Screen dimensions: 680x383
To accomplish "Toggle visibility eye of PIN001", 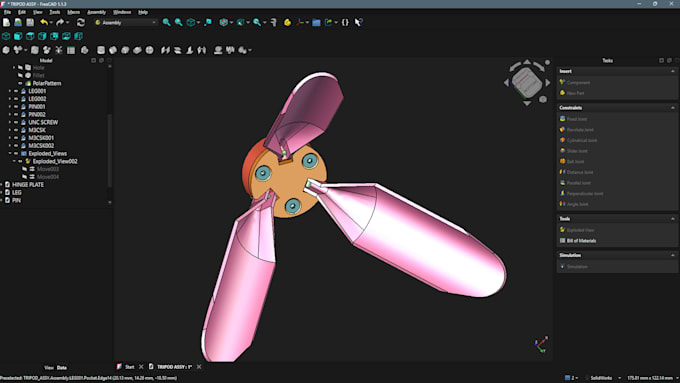I will (16, 107).
